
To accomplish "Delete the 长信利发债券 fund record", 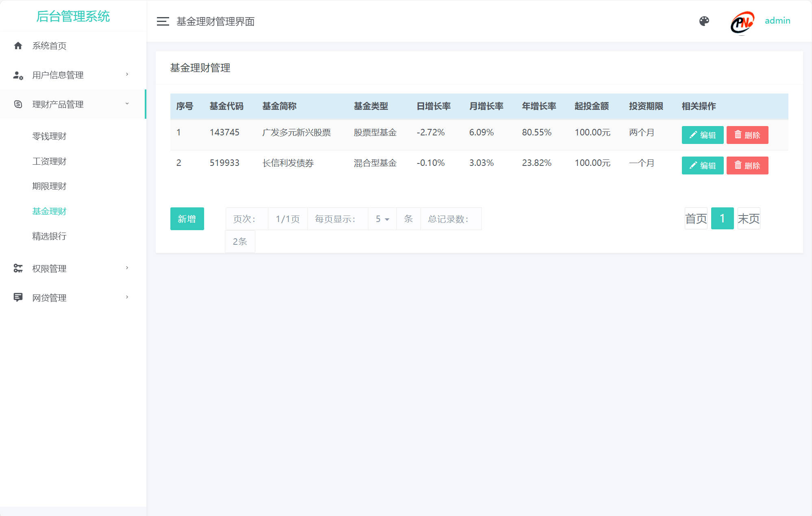I will click(747, 165).
